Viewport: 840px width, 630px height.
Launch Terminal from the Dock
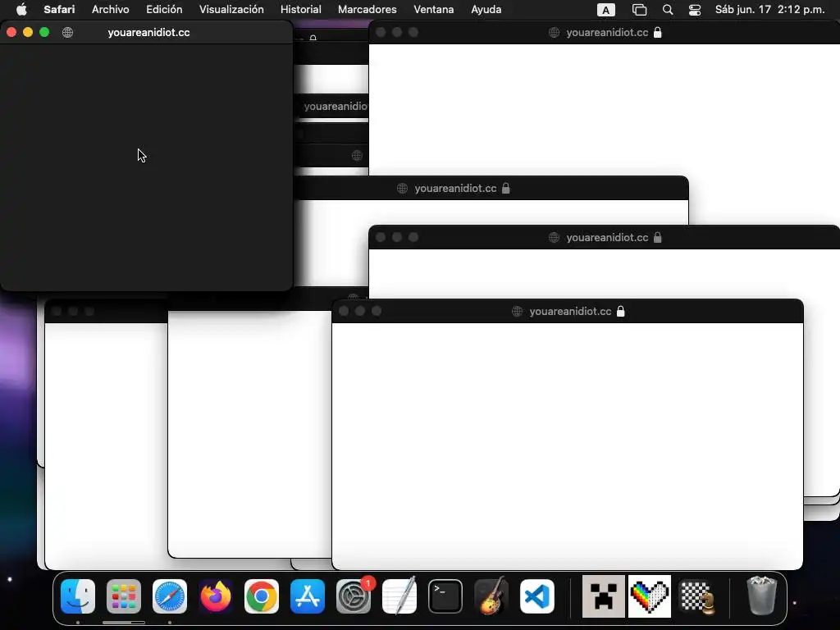pos(445,596)
